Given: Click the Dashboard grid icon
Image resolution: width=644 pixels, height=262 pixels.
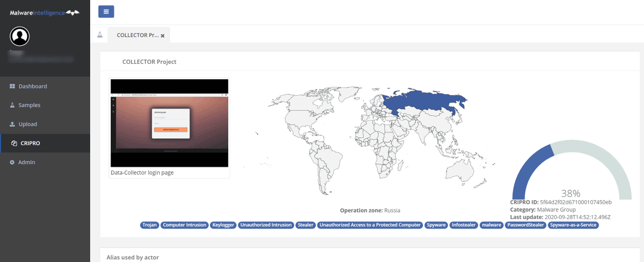Looking at the screenshot, I should pyautogui.click(x=12, y=86).
